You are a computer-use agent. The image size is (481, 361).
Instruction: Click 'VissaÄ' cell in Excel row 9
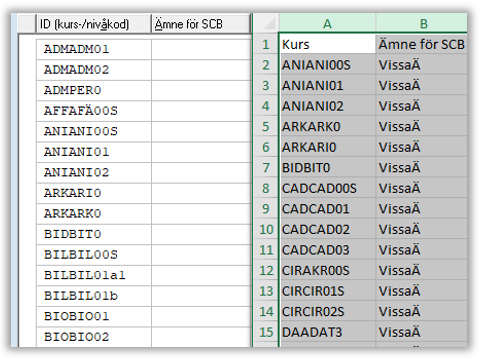pos(422,209)
